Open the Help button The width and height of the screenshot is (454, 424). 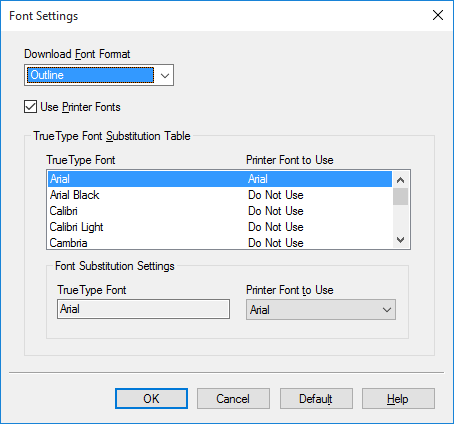pos(398,399)
